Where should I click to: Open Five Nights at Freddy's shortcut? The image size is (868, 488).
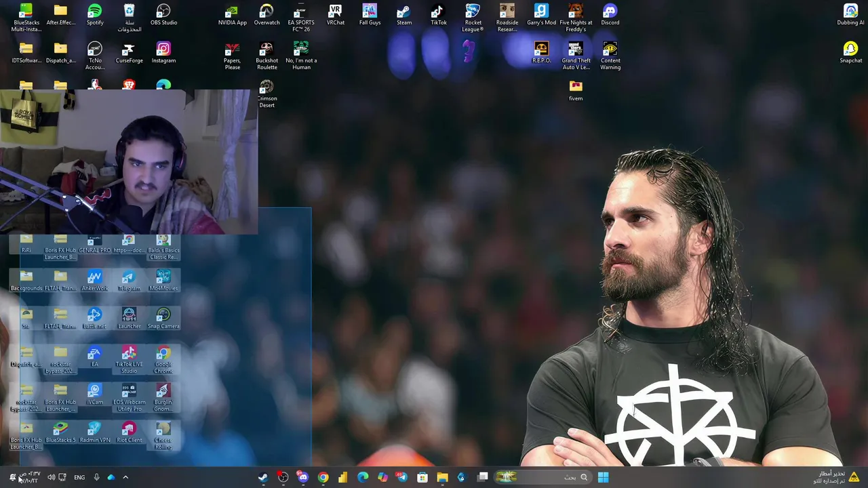(576, 18)
